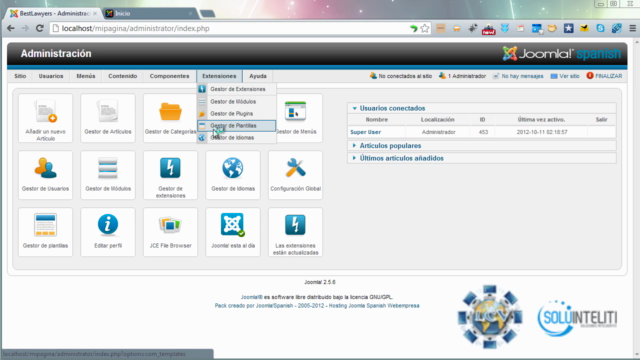
Task: Click the FINALIZAR logout link
Action: [604, 76]
